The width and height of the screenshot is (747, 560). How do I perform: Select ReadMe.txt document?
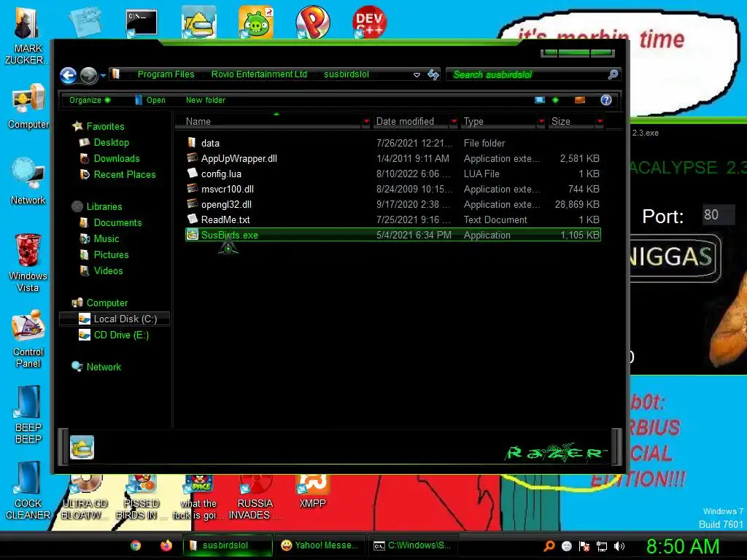click(392, 219)
